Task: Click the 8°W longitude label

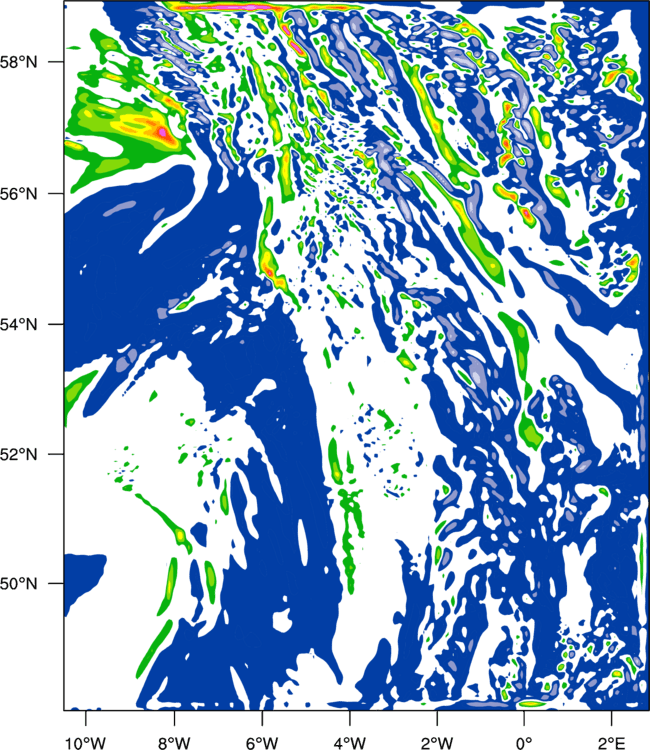Action: point(174,743)
